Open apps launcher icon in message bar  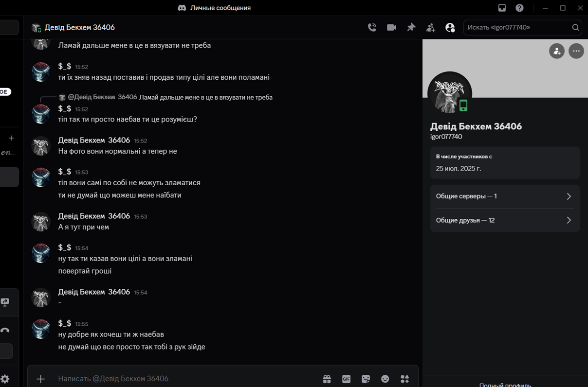pyautogui.click(x=404, y=379)
